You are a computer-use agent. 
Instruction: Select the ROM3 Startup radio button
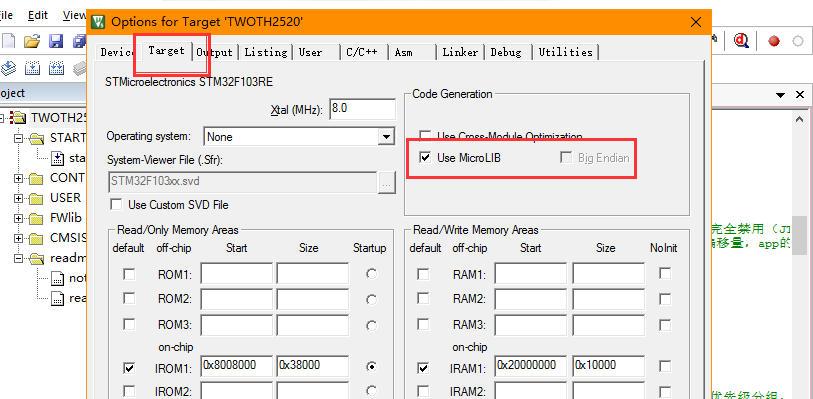[371, 326]
